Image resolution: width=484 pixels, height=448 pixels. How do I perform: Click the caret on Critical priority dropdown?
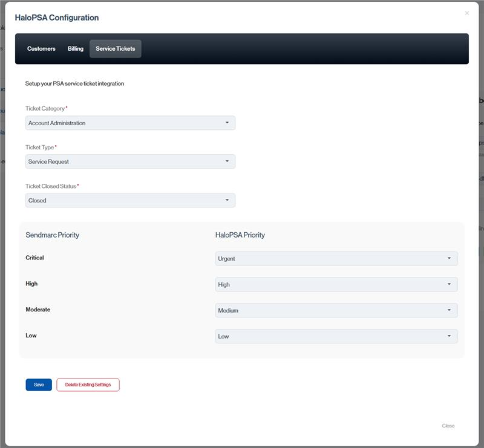click(449, 258)
